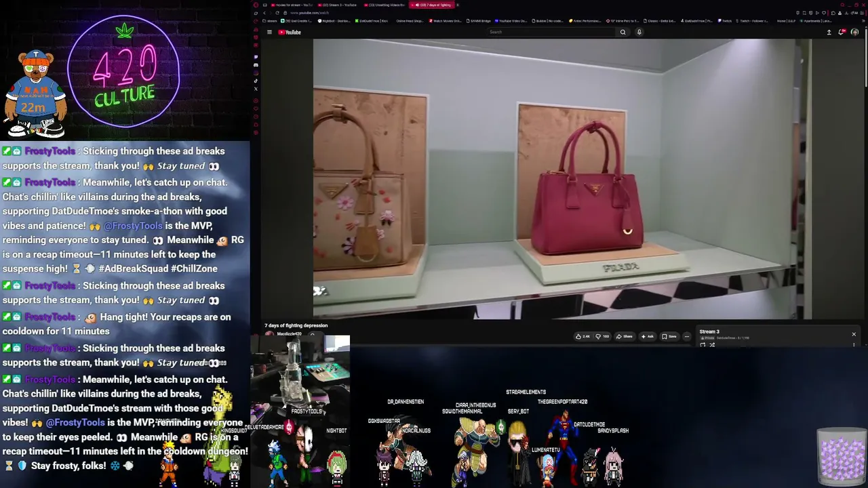Close the Stream 3 playlist panel
The width and height of the screenshot is (868, 488).
(854, 334)
